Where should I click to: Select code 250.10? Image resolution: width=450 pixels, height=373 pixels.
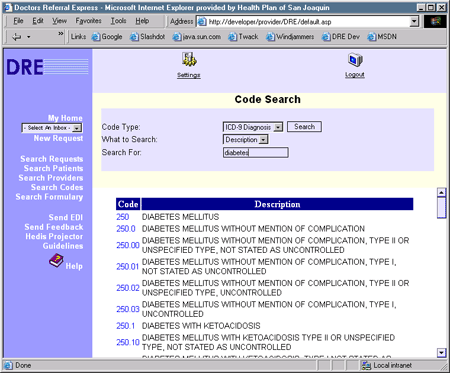pyautogui.click(x=128, y=342)
